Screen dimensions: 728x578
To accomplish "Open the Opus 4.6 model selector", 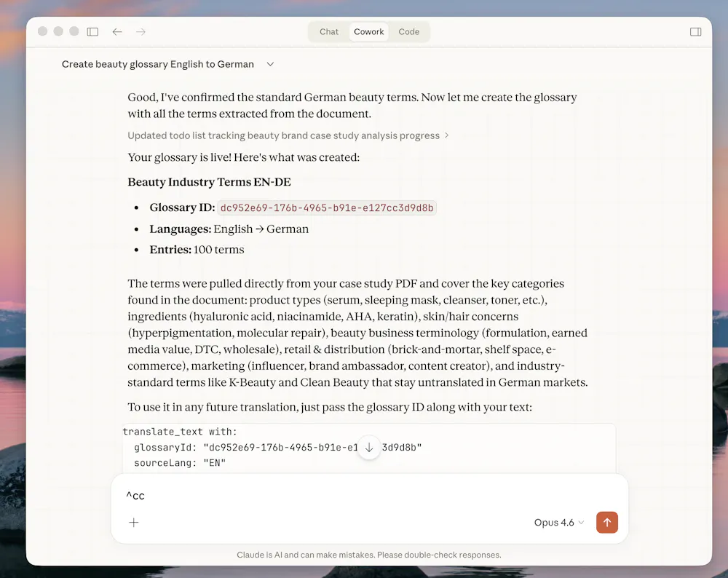I will click(558, 522).
